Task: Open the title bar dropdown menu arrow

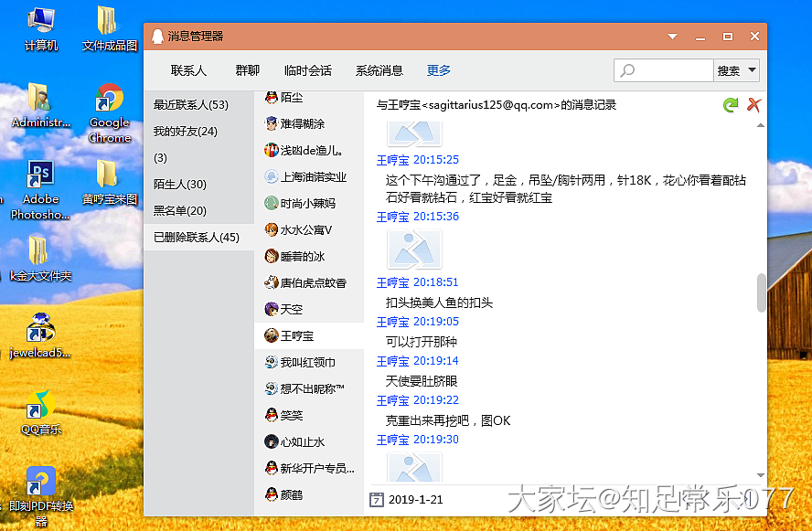Action: point(673,37)
